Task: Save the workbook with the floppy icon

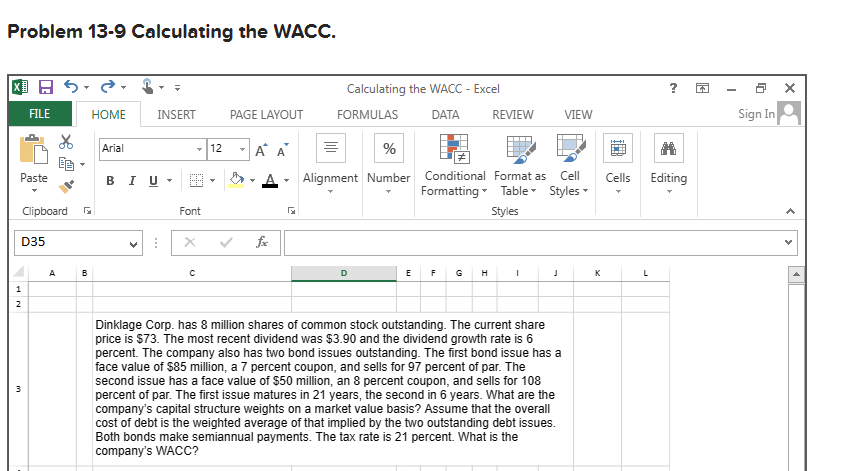Action: [x=46, y=87]
